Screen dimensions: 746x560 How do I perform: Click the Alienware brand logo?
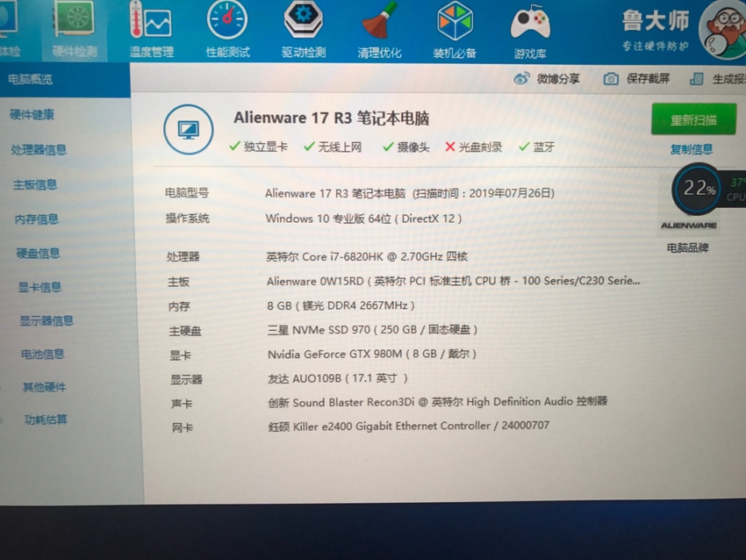pyautogui.click(x=688, y=226)
